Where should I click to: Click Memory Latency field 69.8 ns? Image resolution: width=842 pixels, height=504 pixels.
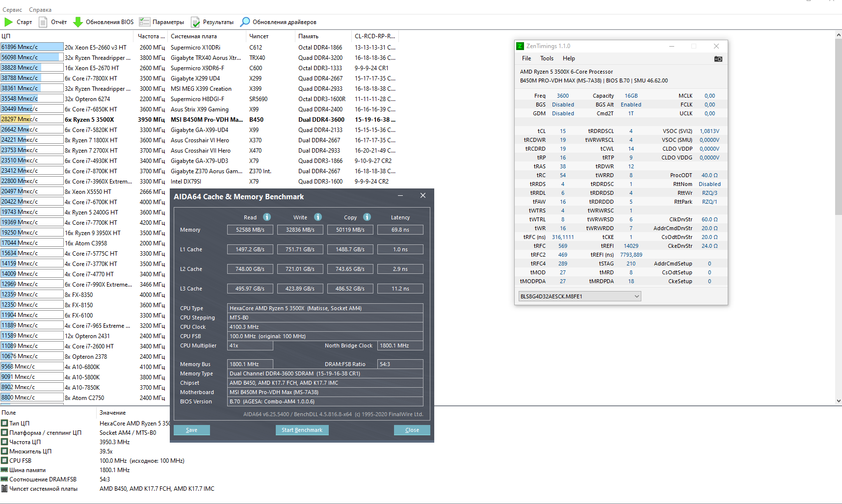pyautogui.click(x=400, y=230)
